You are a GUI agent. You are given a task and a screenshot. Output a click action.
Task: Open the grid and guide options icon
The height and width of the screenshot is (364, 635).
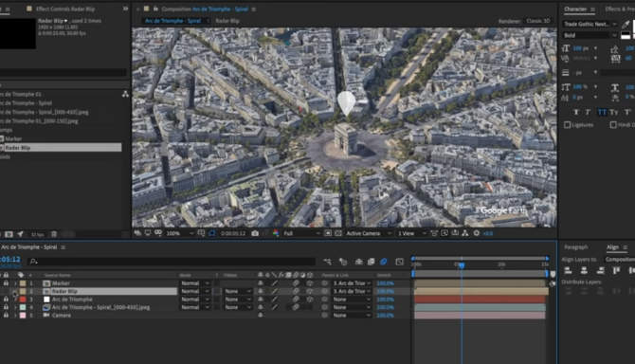click(x=201, y=233)
